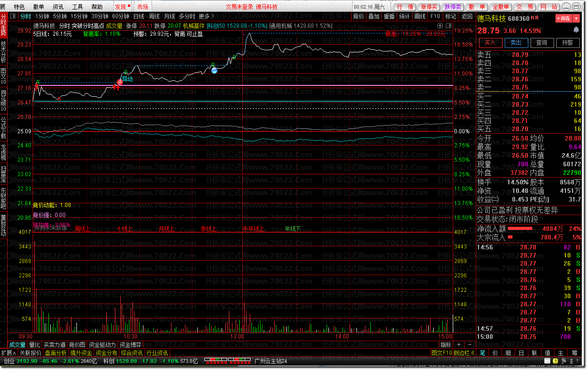Switch to 5分钟 period
The image size is (588, 370).
[x=60, y=16]
